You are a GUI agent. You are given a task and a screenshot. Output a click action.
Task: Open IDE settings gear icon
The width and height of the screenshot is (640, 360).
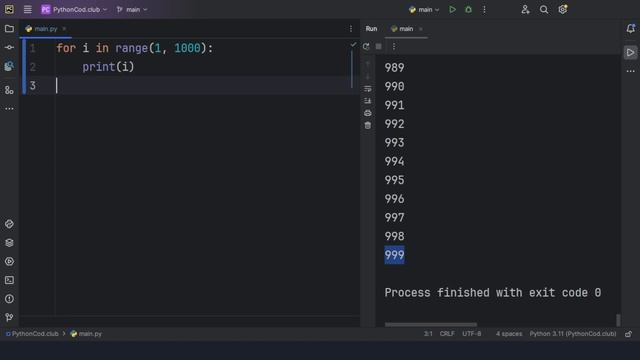563,9
